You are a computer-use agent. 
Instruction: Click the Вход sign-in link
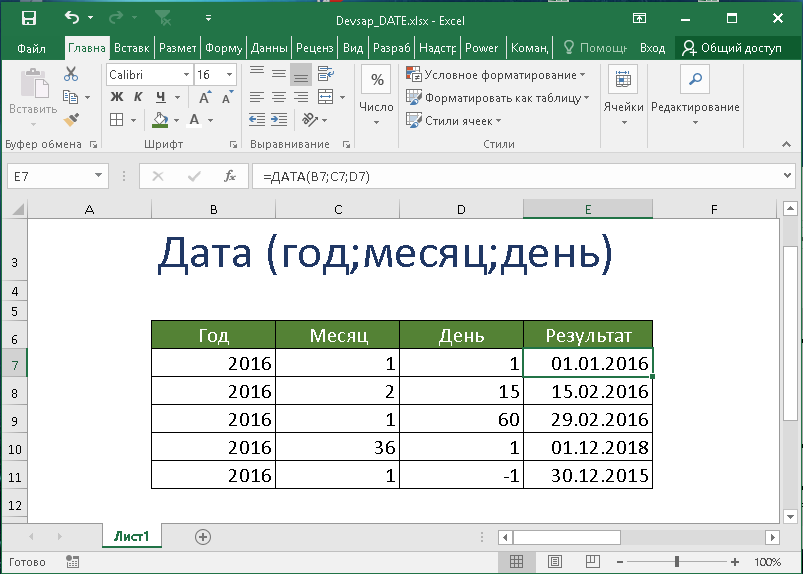[652, 48]
